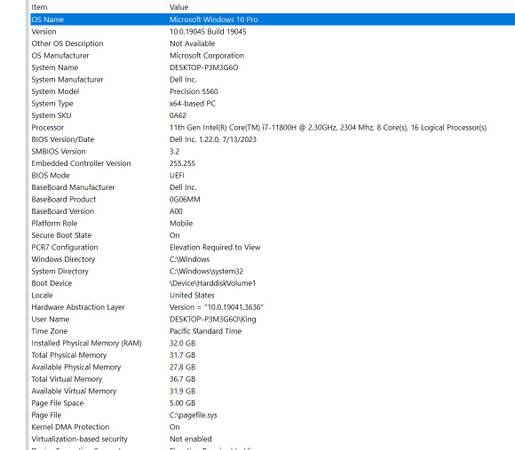Select the Boot Device row
The image size is (515, 450).
[272, 284]
